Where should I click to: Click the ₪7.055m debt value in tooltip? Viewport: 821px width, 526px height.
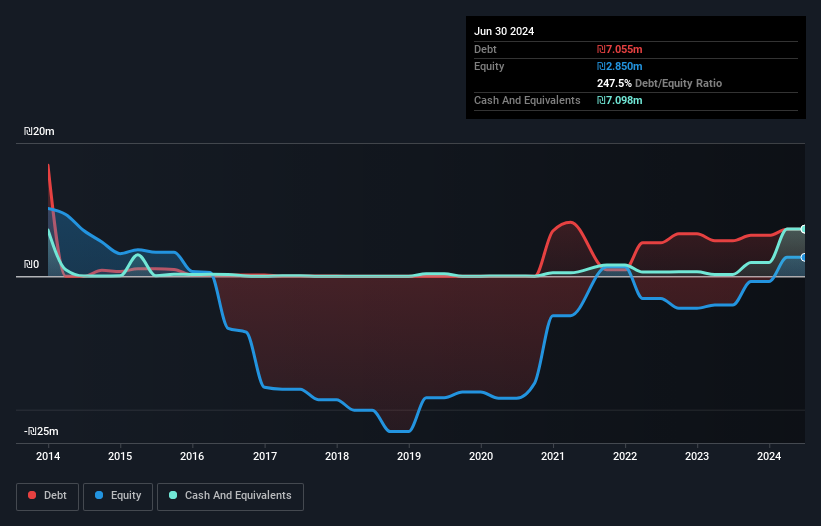pyautogui.click(x=619, y=49)
